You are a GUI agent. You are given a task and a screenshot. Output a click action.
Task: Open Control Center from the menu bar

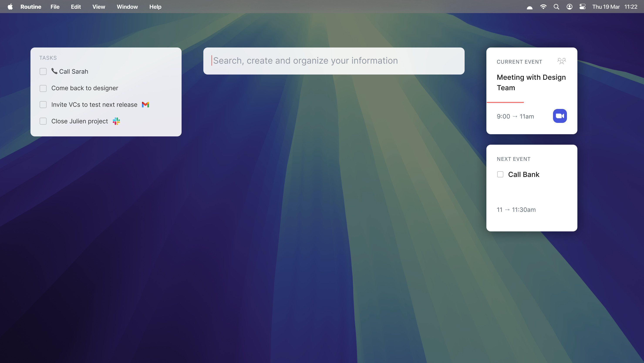[582, 7]
